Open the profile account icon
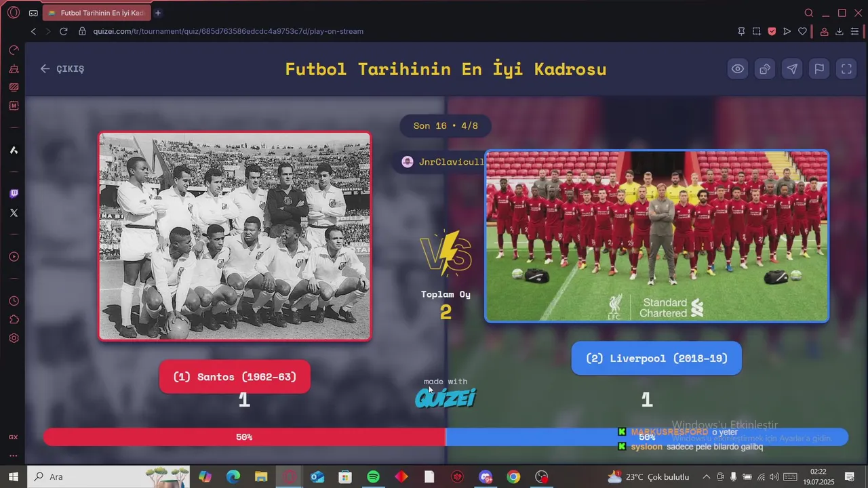Image resolution: width=868 pixels, height=488 pixels. (x=824, y=31)
